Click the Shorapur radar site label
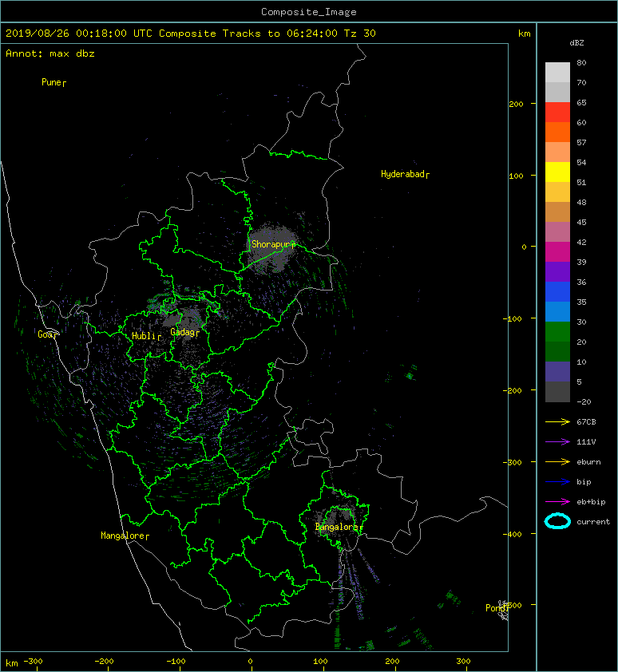 [273, 244]
